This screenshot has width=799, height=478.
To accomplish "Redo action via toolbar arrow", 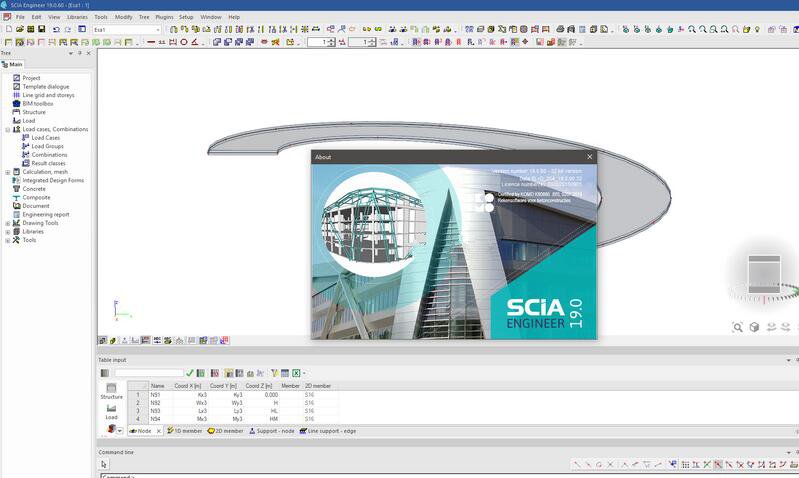I will coord(67,30).
